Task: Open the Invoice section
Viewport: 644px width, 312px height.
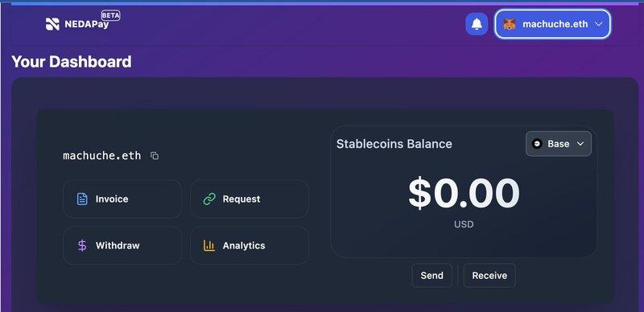Action: coord(122,199)
